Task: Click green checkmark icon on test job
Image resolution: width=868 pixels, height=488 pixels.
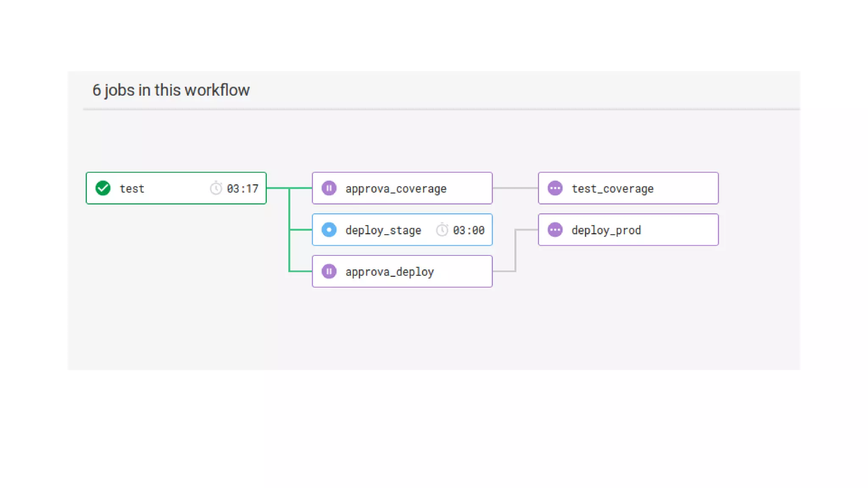Action: [x=103, y=188]
